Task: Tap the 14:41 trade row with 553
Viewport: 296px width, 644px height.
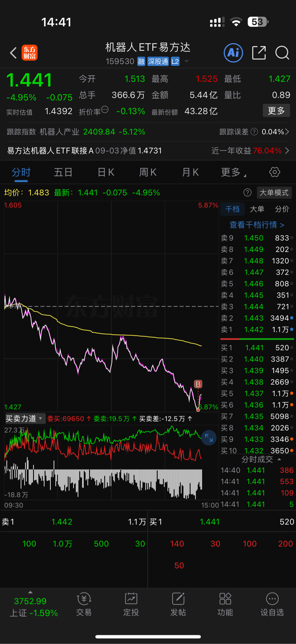Action: pos(257,481)
